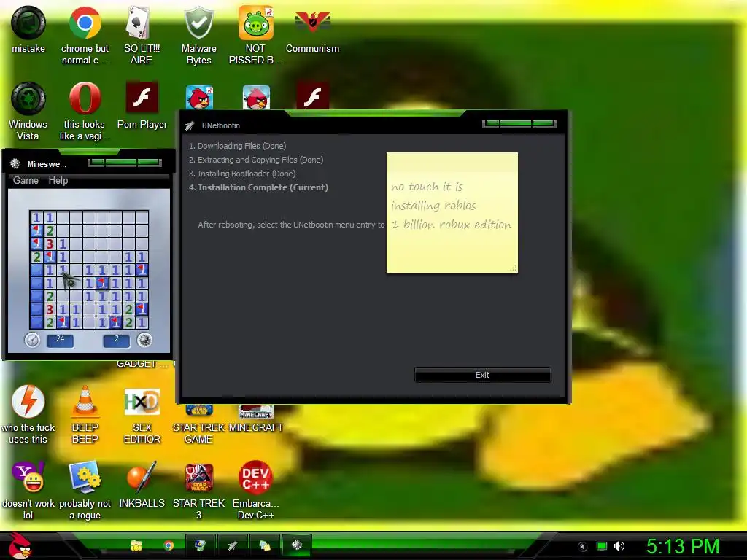
Task: Open the Game menu in Minesweeper
Action: coord(26,181)
